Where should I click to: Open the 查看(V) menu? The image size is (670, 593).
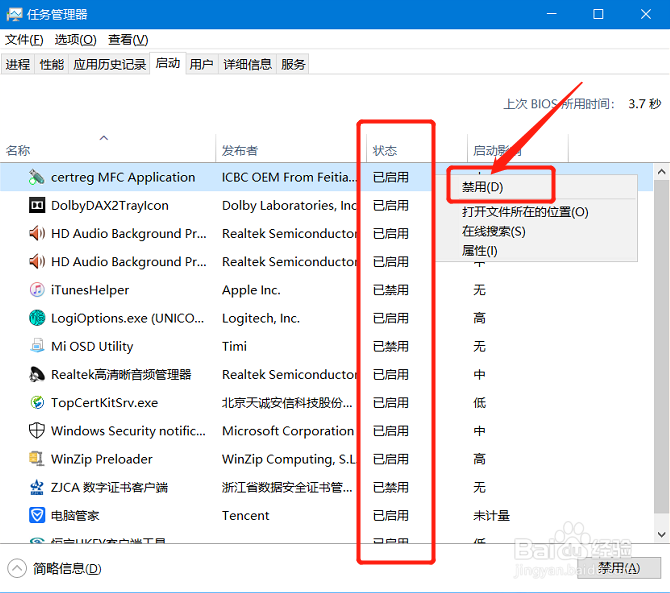[x=128, y=40]
